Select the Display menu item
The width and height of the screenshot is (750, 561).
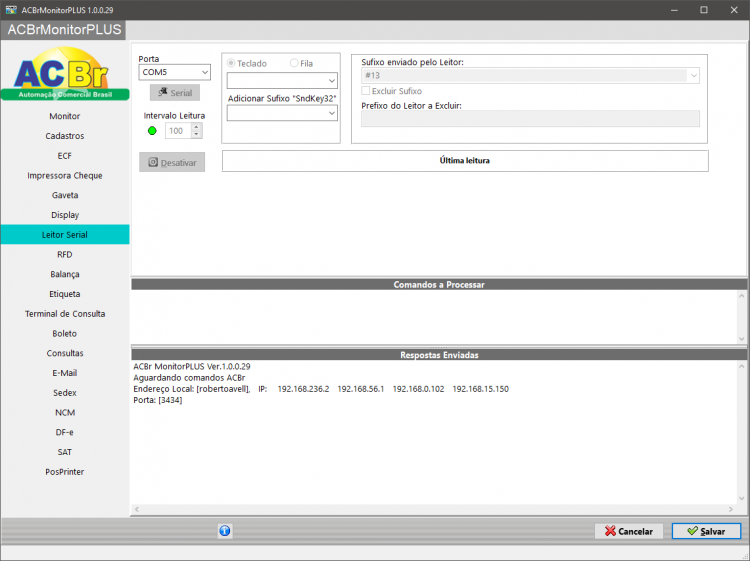coord(65,215)
